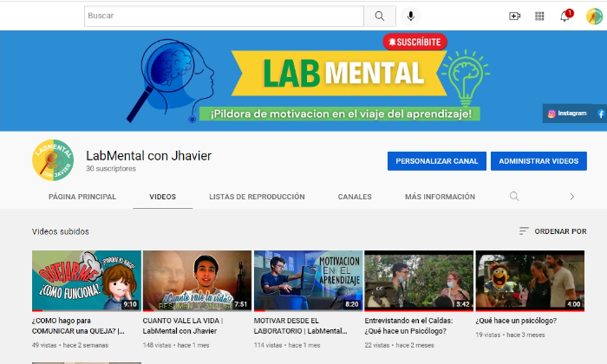The height and width of the screenshot is (364, 607).
Task: Click in the Buscar search field
Action: click(224, 16)
